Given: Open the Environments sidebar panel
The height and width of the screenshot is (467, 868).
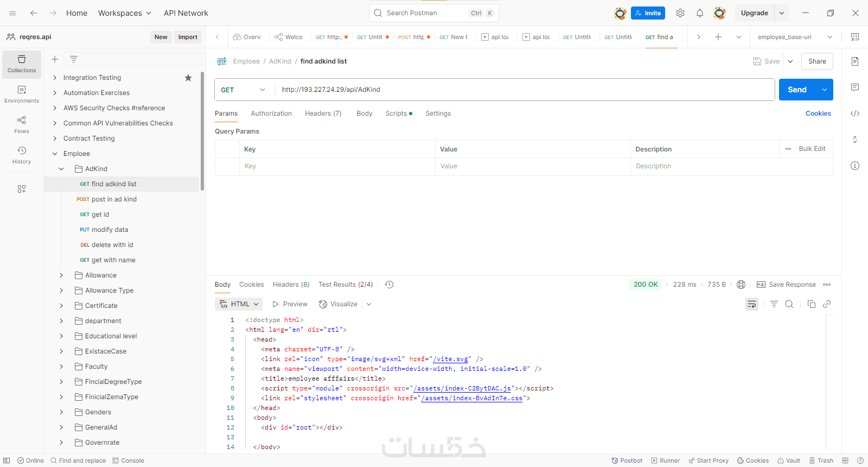Looking at the screenshot, I should tap(22, 94).
